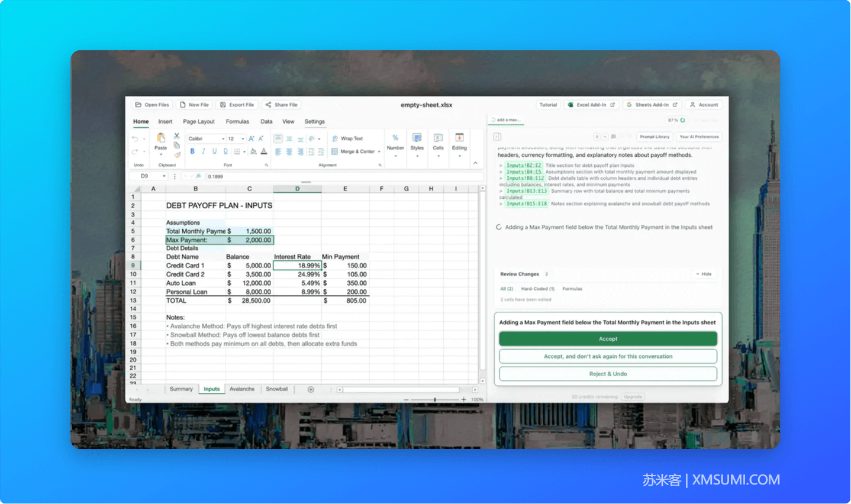
Task: Show only Formulas in Review Changes
Action: coord(572,289)
